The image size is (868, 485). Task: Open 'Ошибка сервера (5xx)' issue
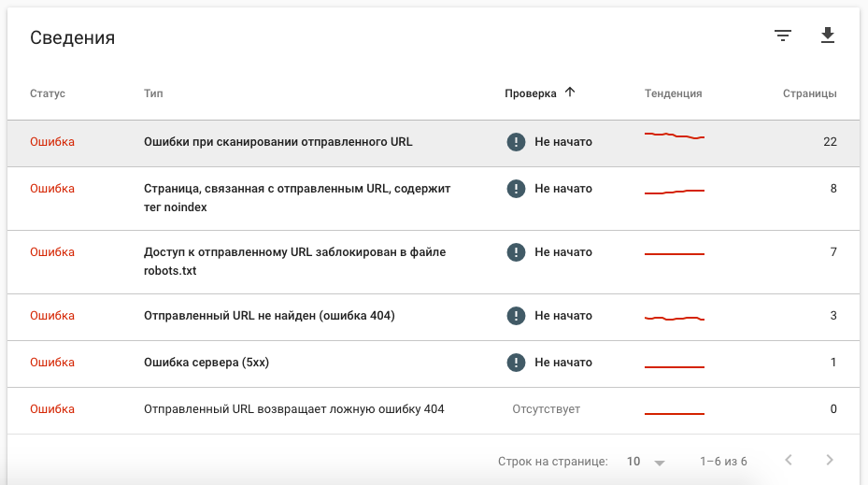(206, 363)
